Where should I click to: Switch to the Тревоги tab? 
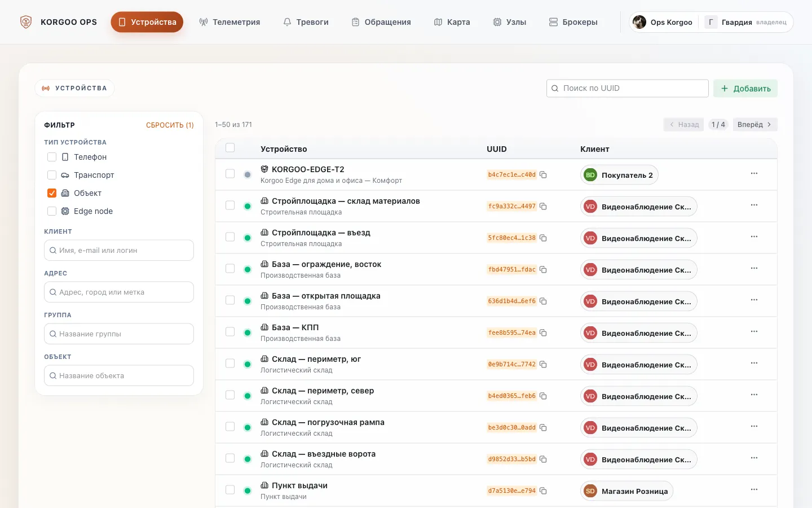[x=306, y=22]
